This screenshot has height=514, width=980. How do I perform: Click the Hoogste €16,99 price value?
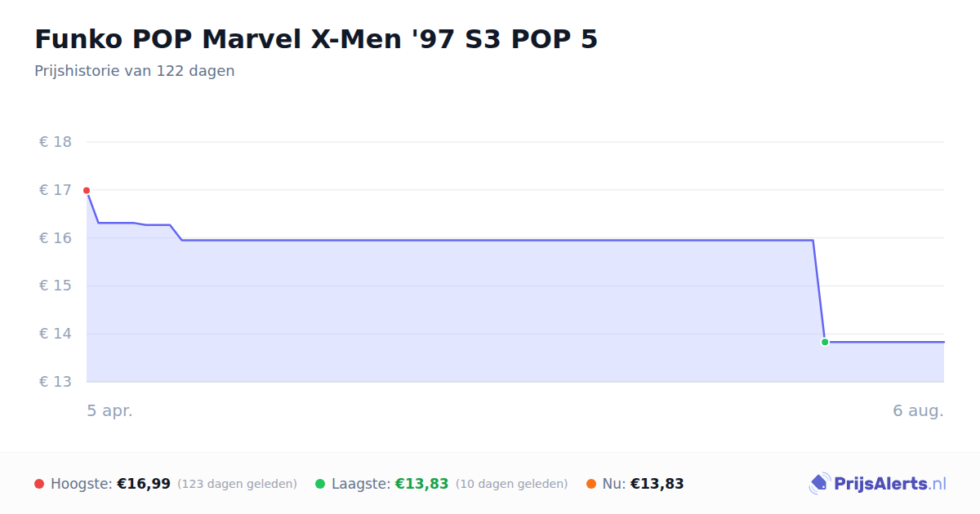point(144,484)
